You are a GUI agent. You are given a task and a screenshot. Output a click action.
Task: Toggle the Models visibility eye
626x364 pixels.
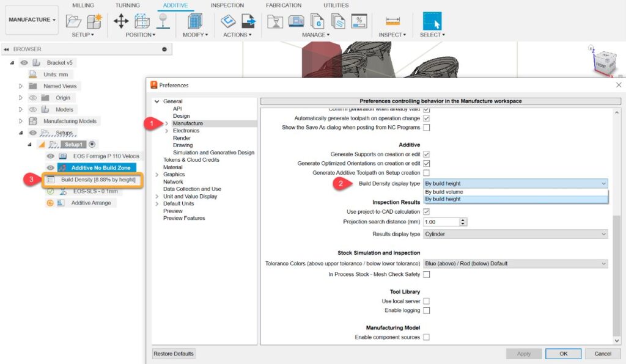pos(33,109)
